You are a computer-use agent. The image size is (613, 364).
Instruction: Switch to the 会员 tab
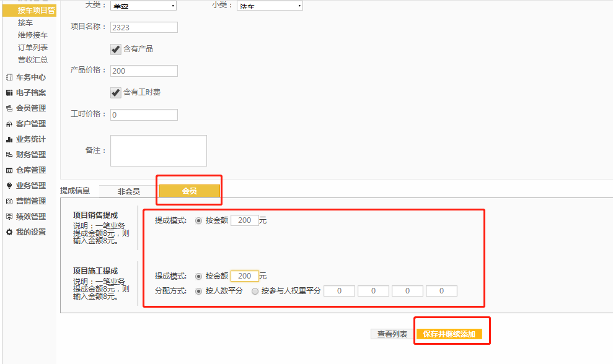tap(189, 191)
